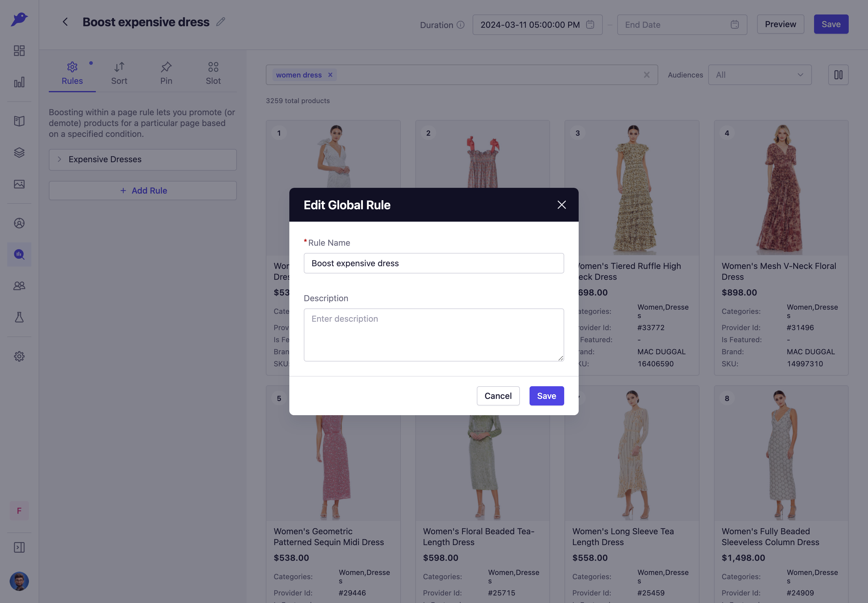Edit the page title with pencil icon

tap(221, 22)
